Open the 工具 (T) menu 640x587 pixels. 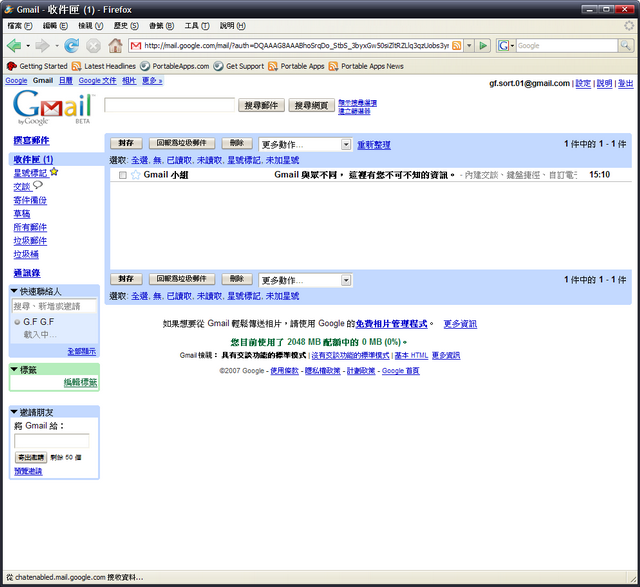click(x=197, y=26)
